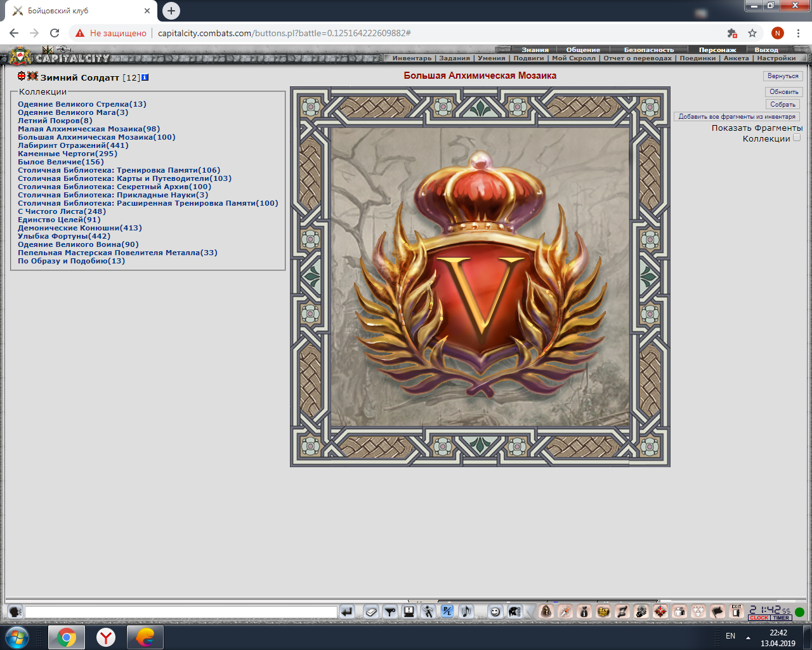This screenshot has height=650, width=812.
Task: Toggle the chat sound speaker icon
Action: click(x=466, y=612)
